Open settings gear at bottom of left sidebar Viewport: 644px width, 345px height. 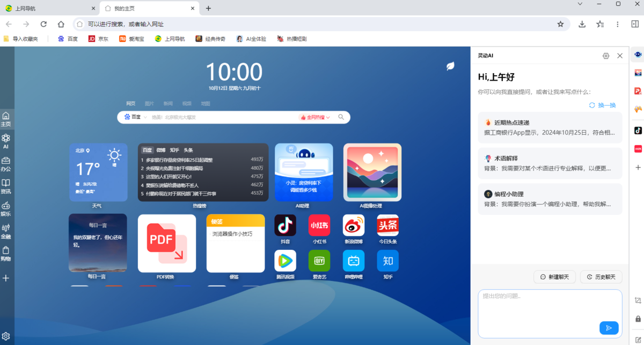[6, 336]
